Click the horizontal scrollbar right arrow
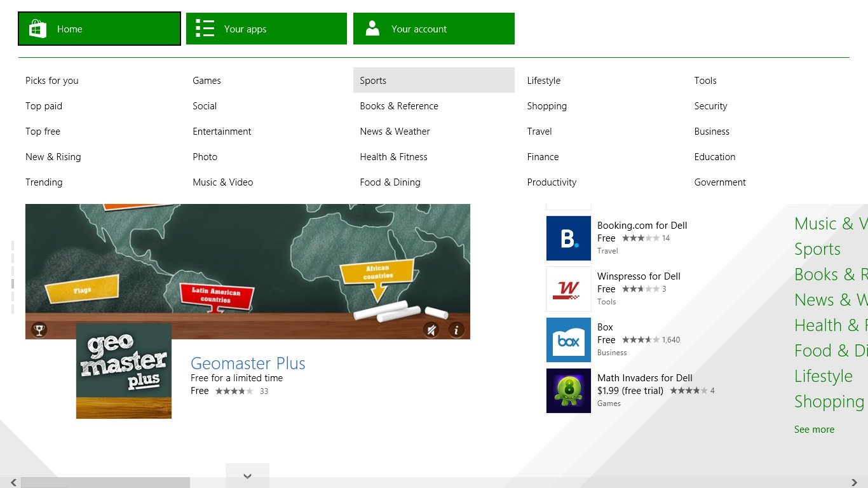This screenshot has width=868, height=488. (855, 483)
